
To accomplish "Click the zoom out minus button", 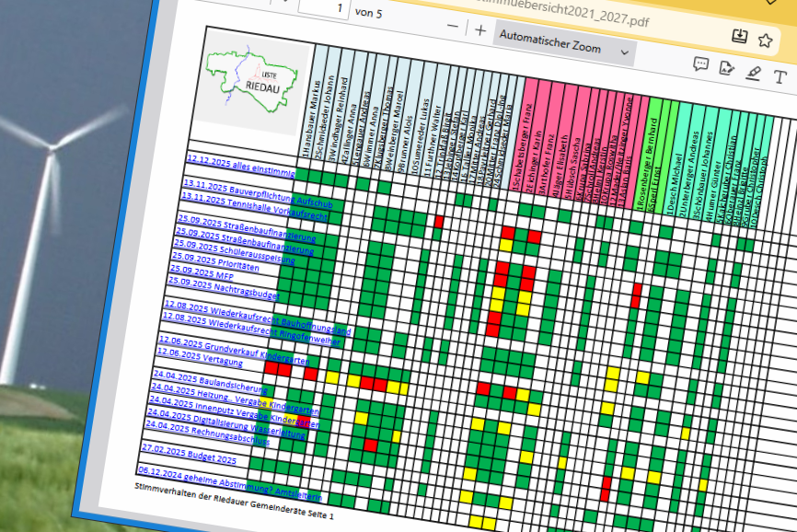I will [452, 29].
